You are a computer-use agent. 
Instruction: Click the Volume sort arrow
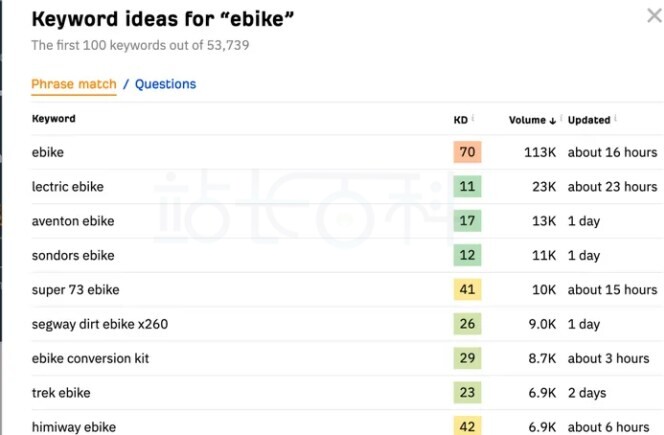(x=553, y=120)
